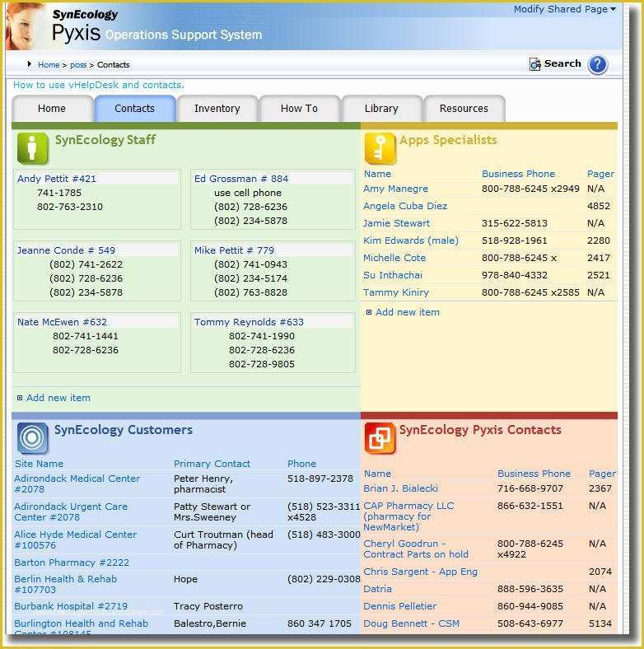
Task: Click pager value 5134 for Doug Bennett
Action: point(600,623)
